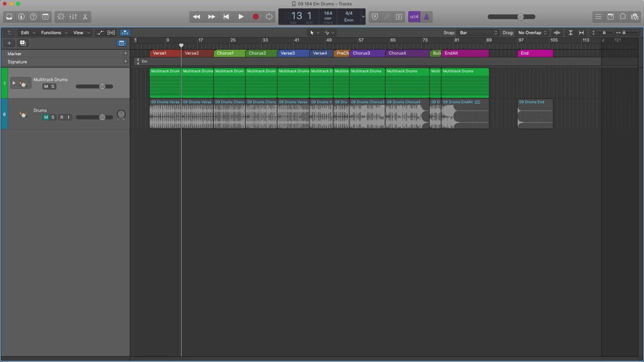This screenshot has width=644, height=362.
Task: Show the Mixer panel
Action: [x=73, y=17]
